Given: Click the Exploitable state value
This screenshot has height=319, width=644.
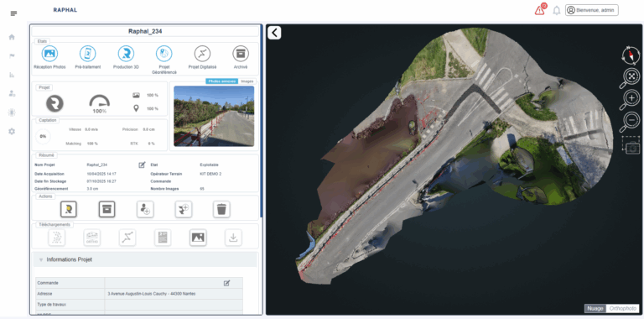Looking at the screenshot, I should pyautogui.click(x=209, y=165).
